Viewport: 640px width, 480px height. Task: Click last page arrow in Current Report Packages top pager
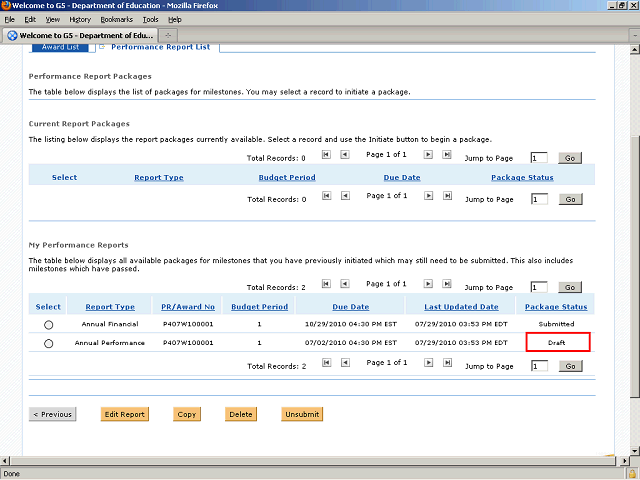447,155
